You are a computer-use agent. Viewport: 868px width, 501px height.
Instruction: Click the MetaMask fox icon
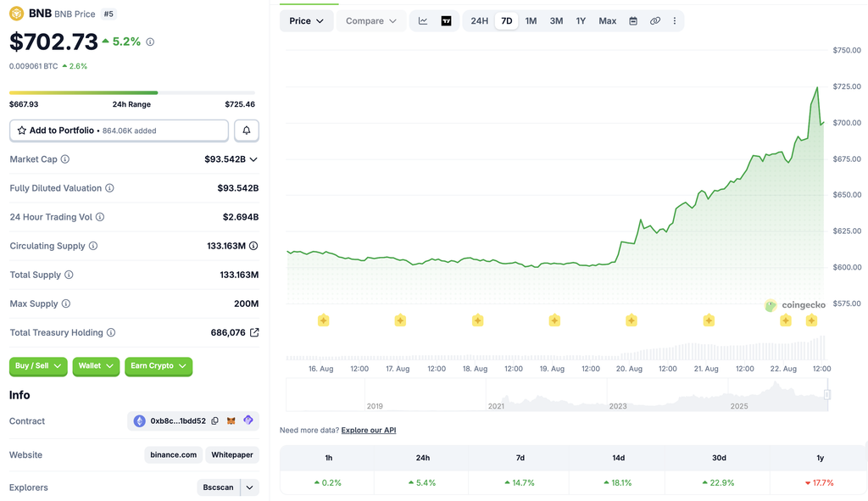pyautogui.click(x=231, y=420)
